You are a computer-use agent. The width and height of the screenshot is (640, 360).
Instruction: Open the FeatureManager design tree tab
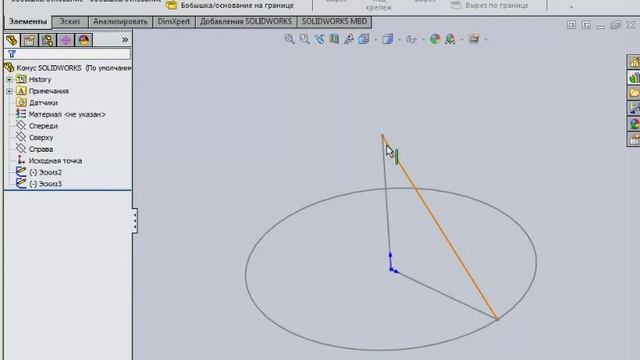click(x=12, y=40)
